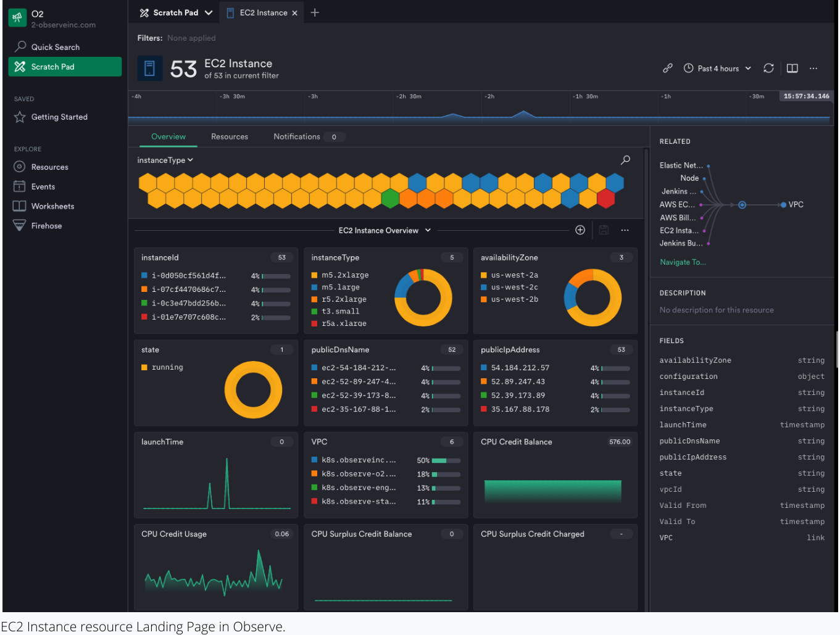This screenshot has width=840, height=635.
Task: Select the configuration field
Action: point(742,376)
